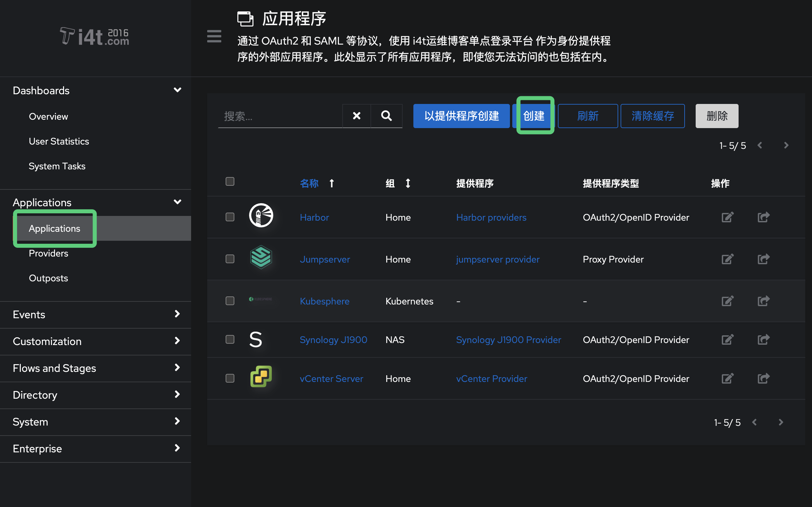
Task: Click the next page arrow
Action: point(786,145)
